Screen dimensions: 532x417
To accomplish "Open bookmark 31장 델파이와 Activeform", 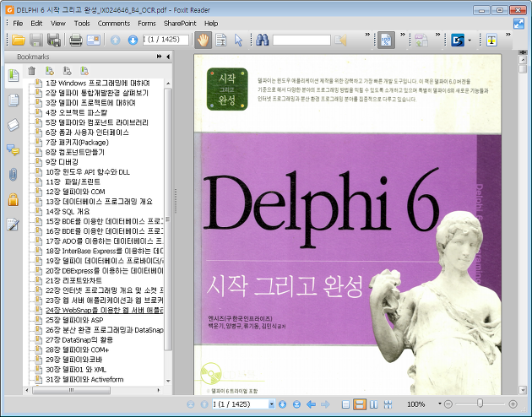I will coord(84,379).
